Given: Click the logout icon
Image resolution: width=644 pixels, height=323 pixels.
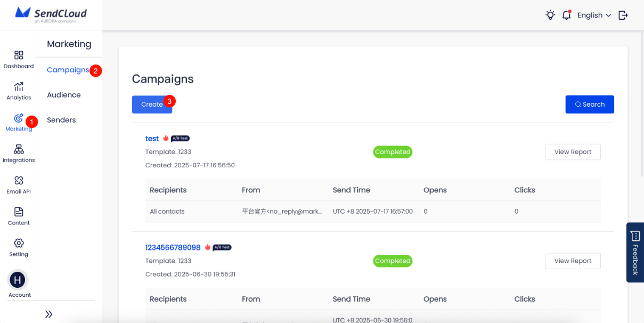Looking at the screenshot, I should click(623, 15).
